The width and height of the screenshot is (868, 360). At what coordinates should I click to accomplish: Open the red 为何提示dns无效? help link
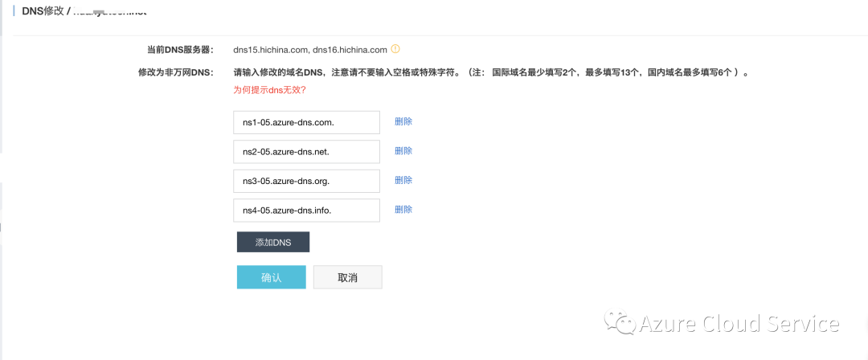[270, 90]
